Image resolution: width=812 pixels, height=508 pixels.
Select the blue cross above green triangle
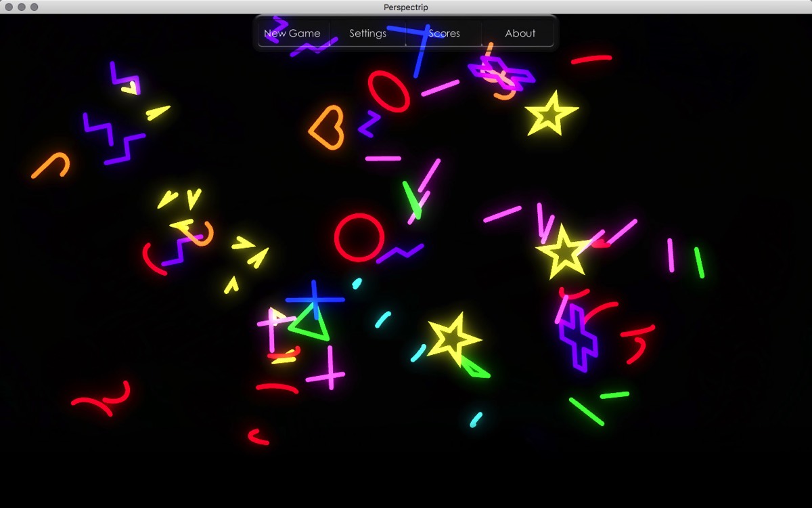(315, 299)
